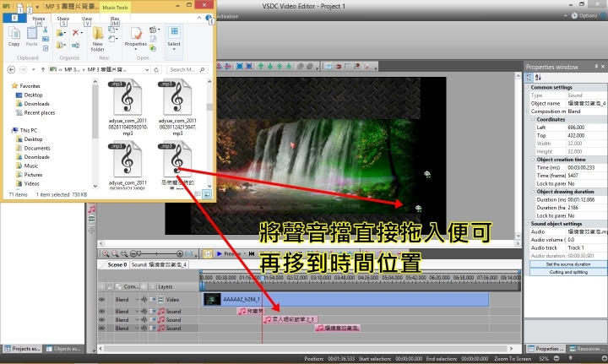Toggle the all-layers eye in timeline header
Image resolution: width=608 pixels, height=364 pixels.
pos(101,287)
